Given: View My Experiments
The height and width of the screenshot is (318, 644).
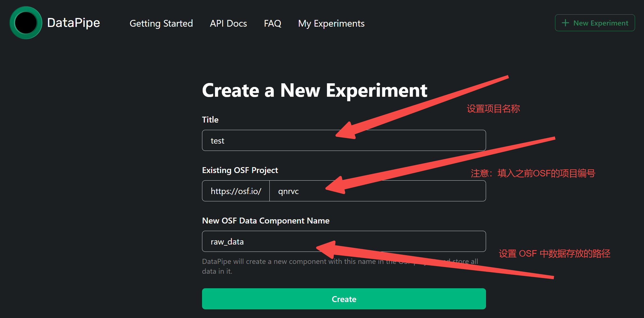Looking at the screenshot, I should point(331,23).
